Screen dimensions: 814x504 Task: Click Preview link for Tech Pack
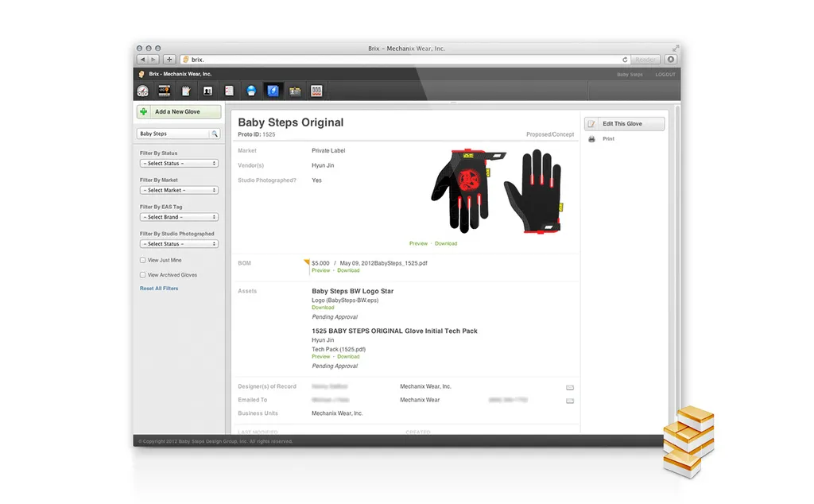[321, 357]
